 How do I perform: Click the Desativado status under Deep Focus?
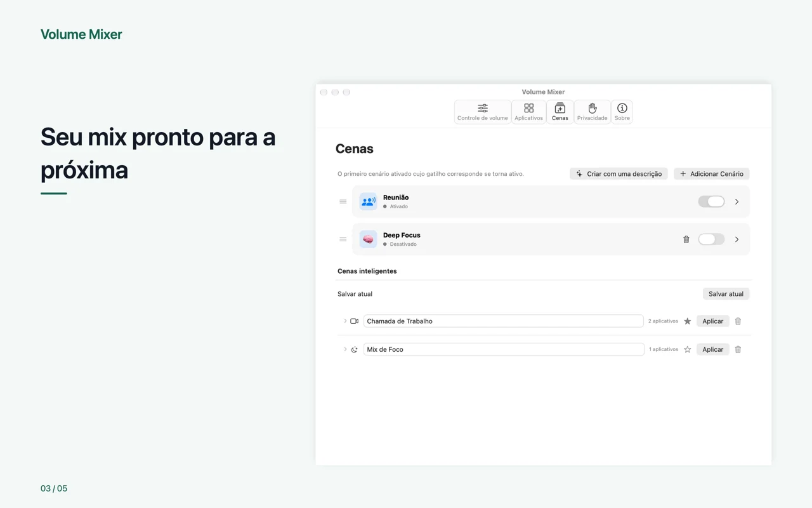click(x=403, y=244)
